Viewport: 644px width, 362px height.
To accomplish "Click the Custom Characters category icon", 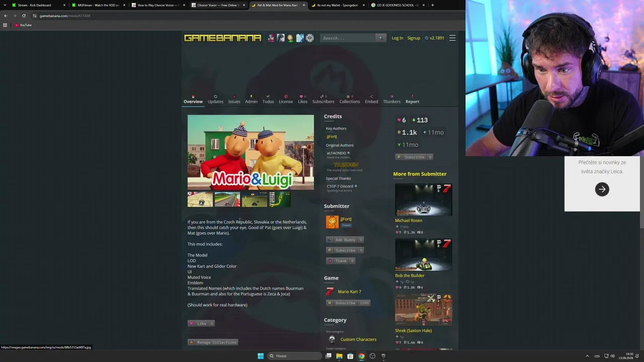I will tap(332, 339).
